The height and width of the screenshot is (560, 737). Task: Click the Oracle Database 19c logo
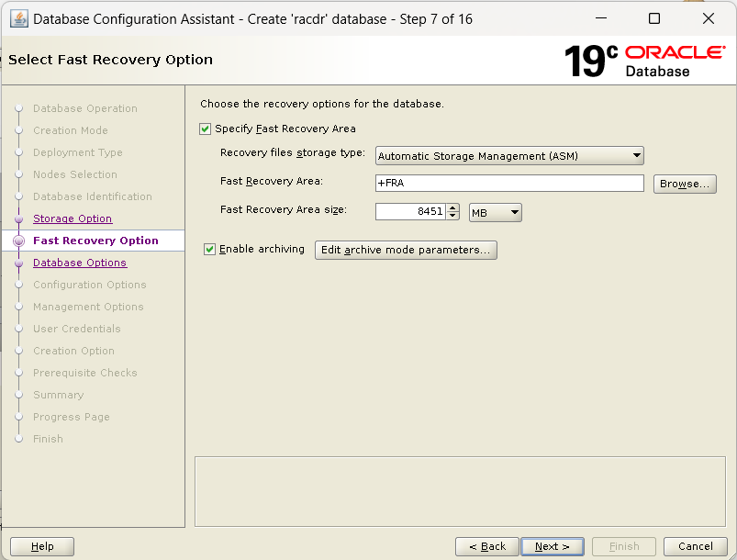pos(644,62)
